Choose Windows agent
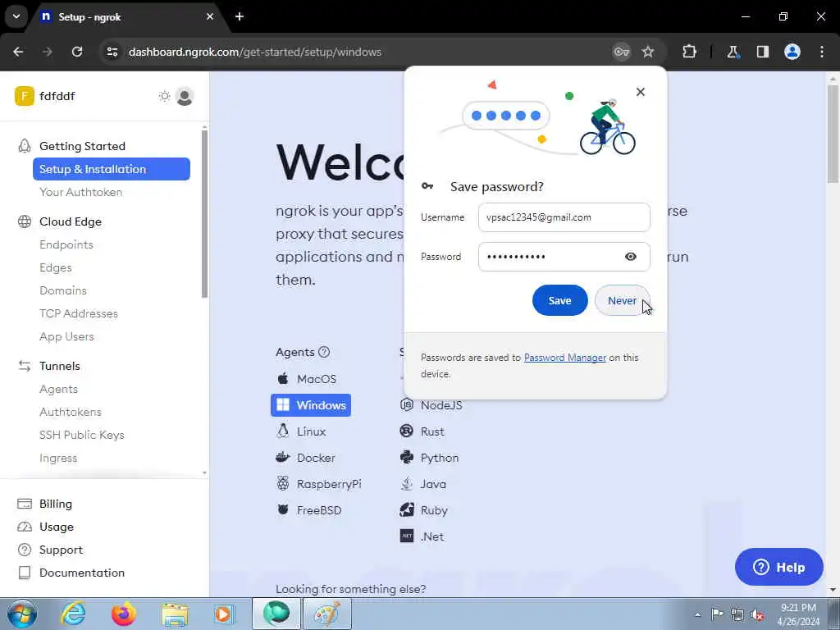This screenshot has width=840, height=630. [x=311, y=405]
